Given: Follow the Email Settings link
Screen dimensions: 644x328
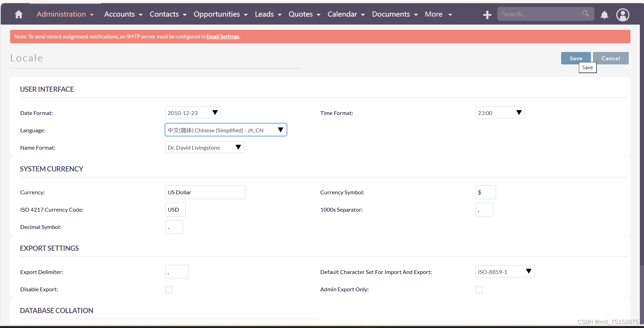Looking at the screenshot, I should 223,36.
